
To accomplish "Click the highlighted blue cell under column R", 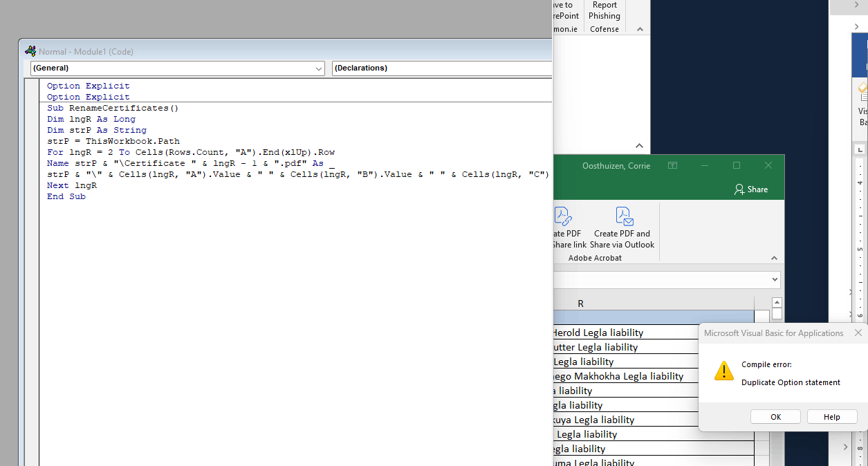I will 654,317.
